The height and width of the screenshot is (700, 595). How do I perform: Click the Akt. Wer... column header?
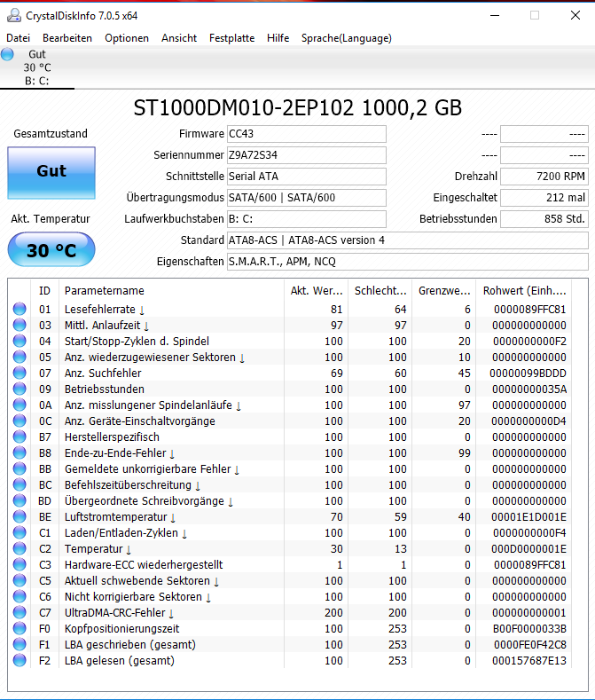316,291
